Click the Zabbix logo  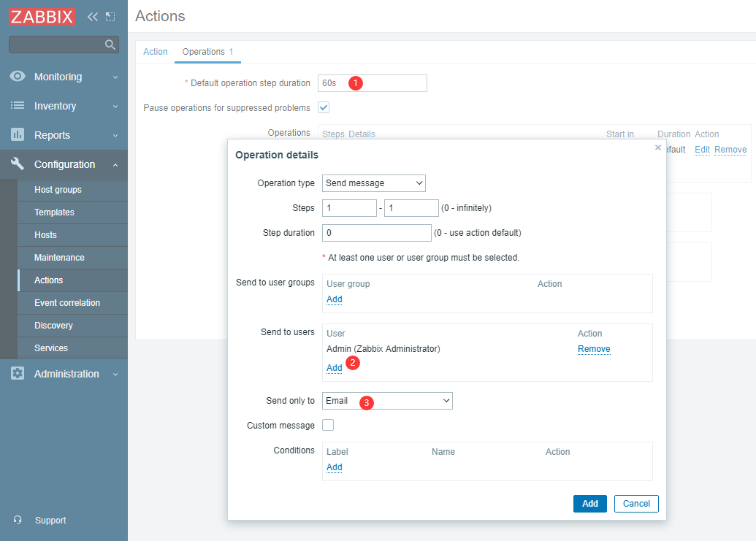[42, 16]
